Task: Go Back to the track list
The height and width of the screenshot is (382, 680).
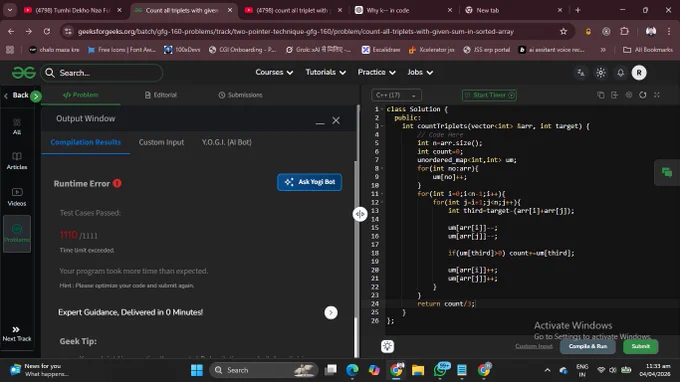Action: [16, 95]
